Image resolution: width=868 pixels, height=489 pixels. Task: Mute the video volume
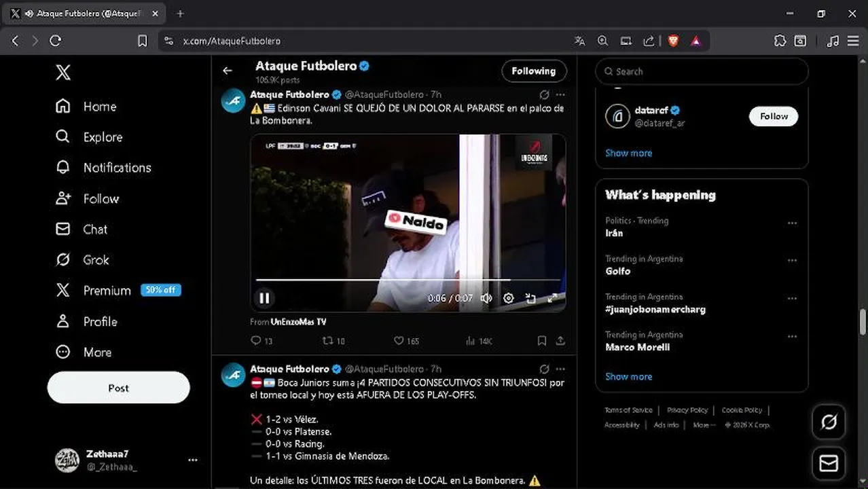(486, 298)
